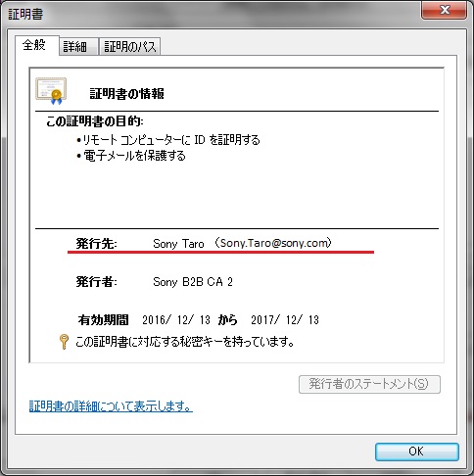Click the OK button
Screen dimensions: 474x476
tap(417, 452)
